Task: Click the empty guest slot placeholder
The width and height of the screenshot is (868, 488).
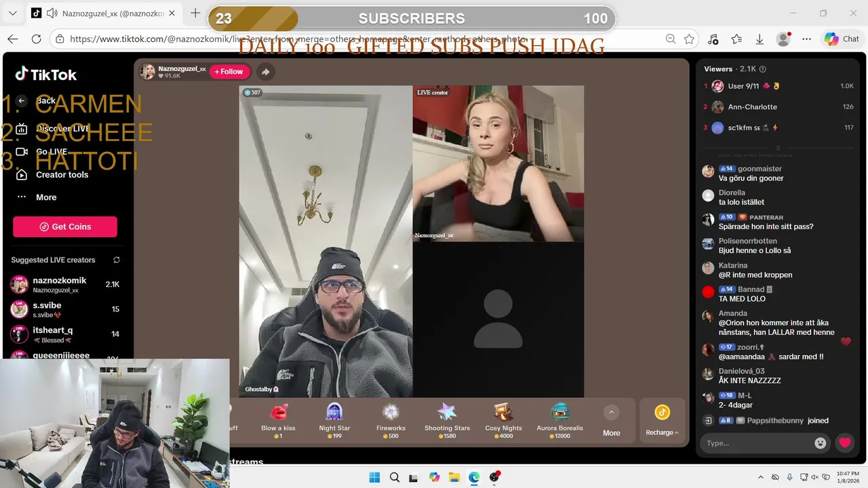Action: click(498, 319)
